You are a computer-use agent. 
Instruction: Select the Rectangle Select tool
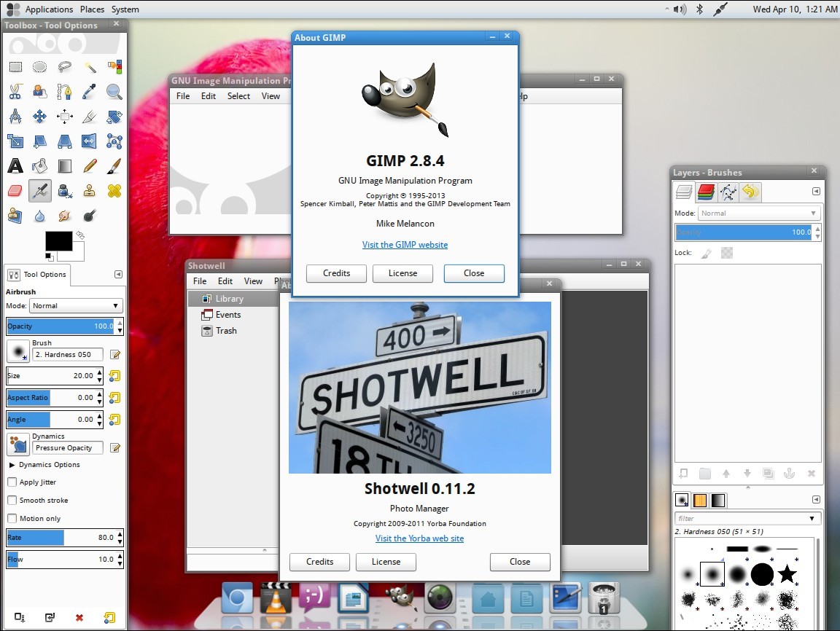(x=15, y=67)
